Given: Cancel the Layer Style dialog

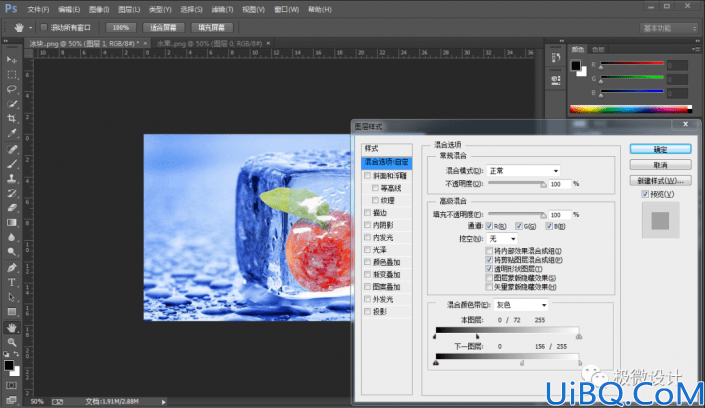Looking at the screenshot, I should click(660, 165).
